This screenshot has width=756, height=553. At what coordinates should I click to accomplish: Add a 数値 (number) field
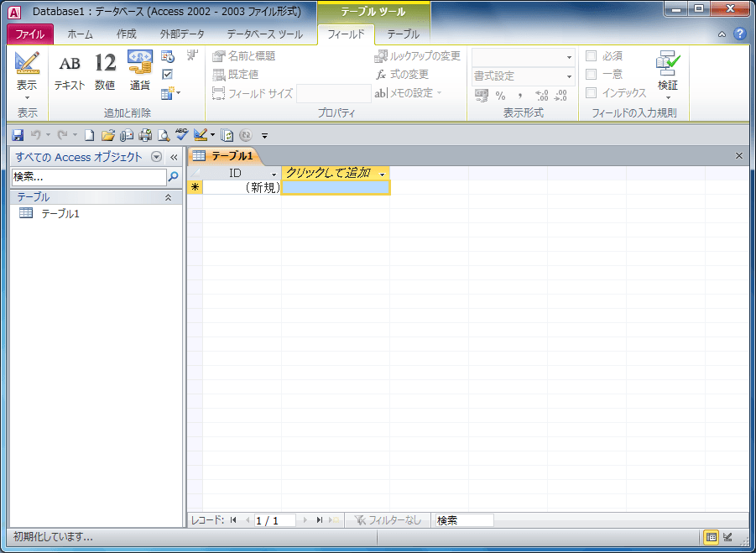105,71
